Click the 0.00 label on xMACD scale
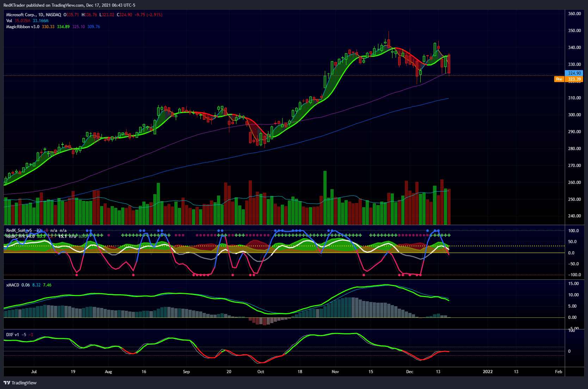Viewport: 588px width, 389px height. (572, 317)
